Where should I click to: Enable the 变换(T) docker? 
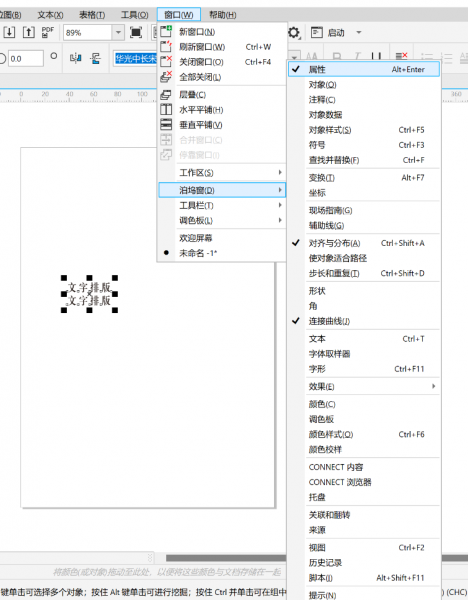pos(364,178)
